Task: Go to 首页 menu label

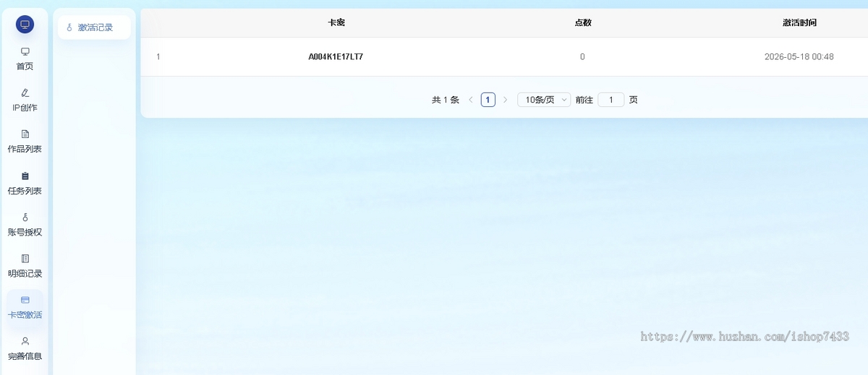Action: click(x=25, y=66)
